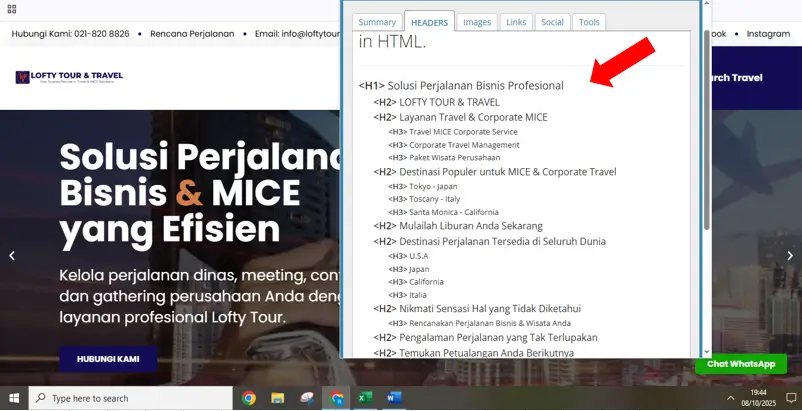Open Excel from the taskbar
Viewport: 802px width, 411px height.
pyautogui.click(x=365, y=398)
